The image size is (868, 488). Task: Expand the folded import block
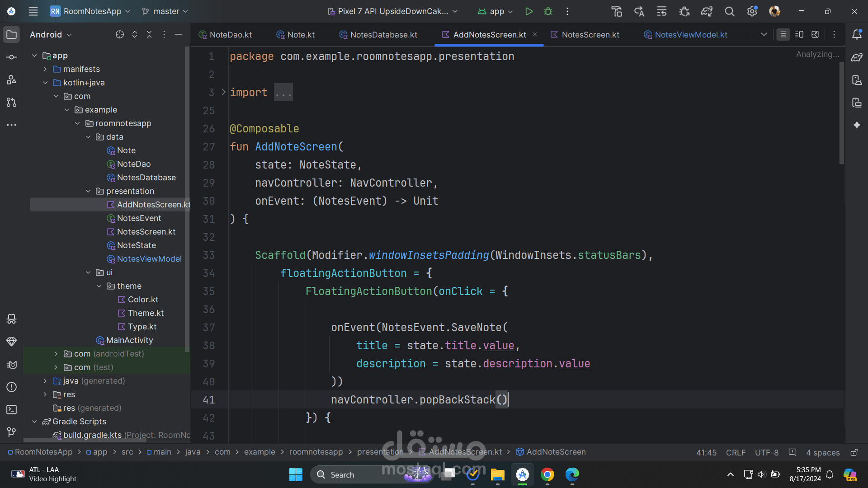pyautogui.click(x=223, y=92)
